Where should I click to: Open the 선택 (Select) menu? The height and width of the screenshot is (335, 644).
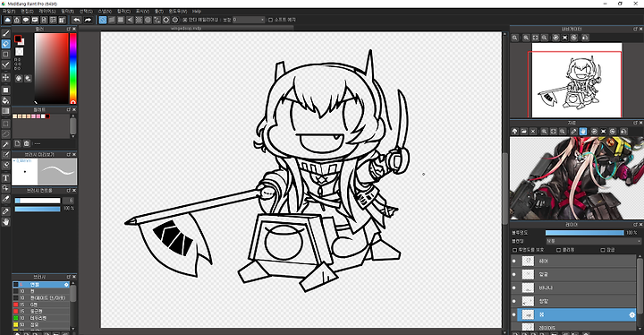coord(86,12)
